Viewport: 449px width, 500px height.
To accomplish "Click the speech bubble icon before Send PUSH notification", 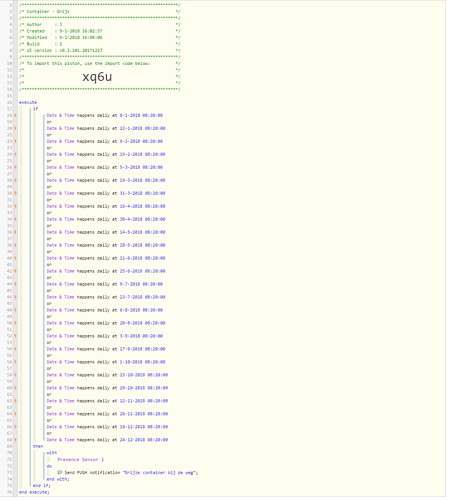I will click(60, 472).
